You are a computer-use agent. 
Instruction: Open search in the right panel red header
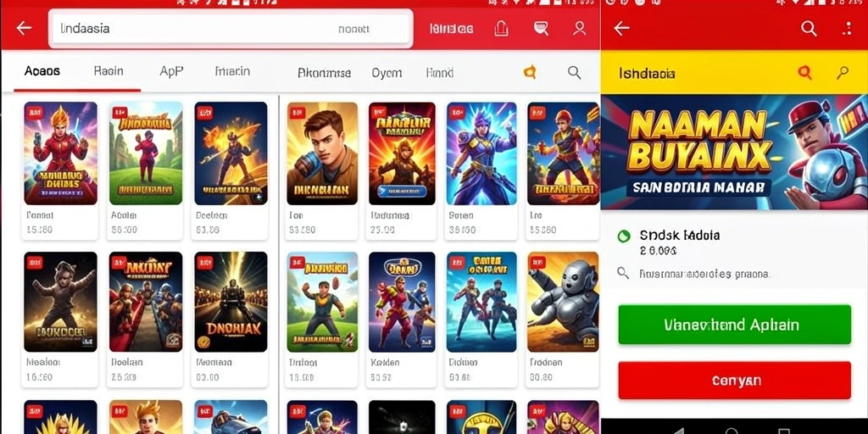tap(809, 28)
